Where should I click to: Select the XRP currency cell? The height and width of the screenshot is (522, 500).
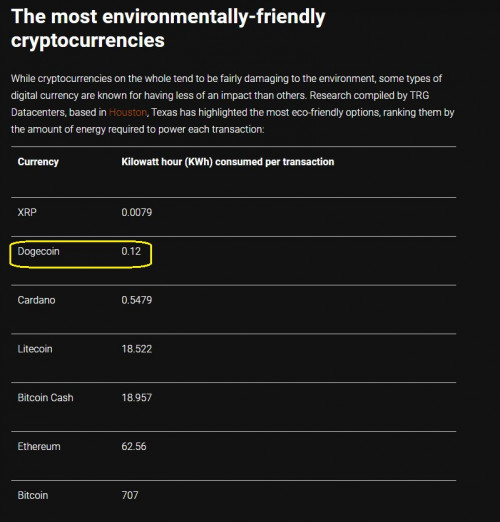(x=27, y=212)
